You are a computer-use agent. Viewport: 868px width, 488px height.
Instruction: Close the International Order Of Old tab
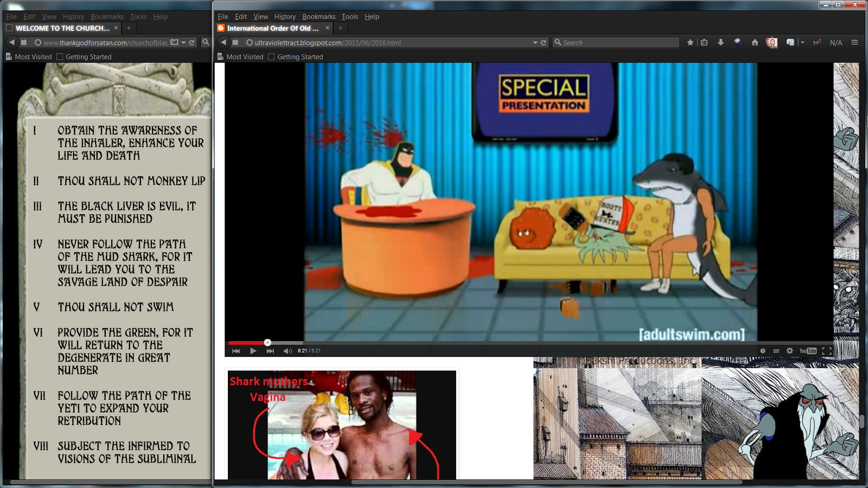tap(327, 28)
